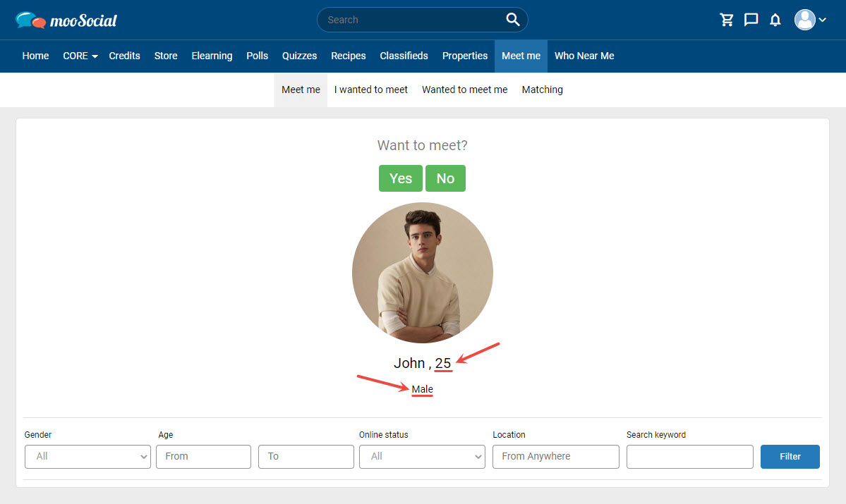Image resolution: width=846 pixels, height=504 pixels.
Task: Switch to the Wanted to meet me tab
Action: coord(464,90)
